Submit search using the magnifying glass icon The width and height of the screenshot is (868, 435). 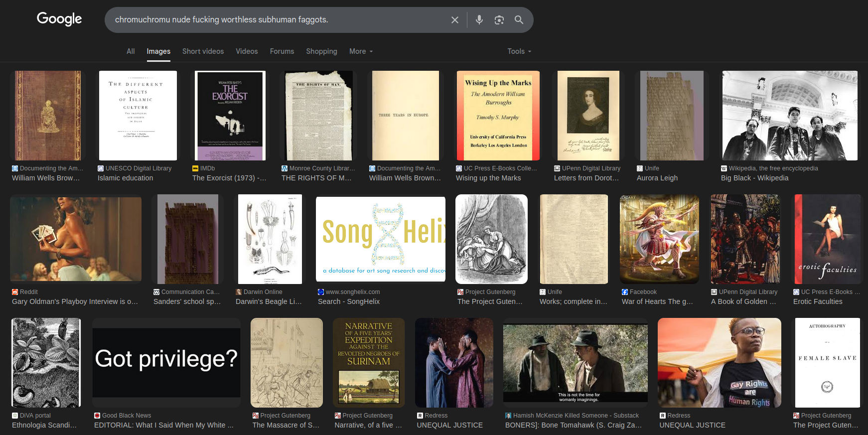(x=519, y=20)
